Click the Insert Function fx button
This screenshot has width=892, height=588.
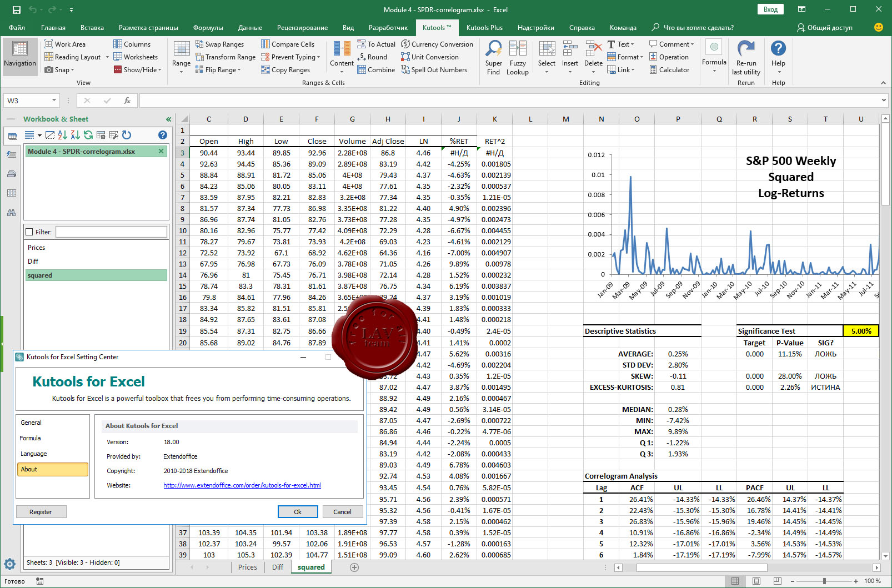point(127,100)
